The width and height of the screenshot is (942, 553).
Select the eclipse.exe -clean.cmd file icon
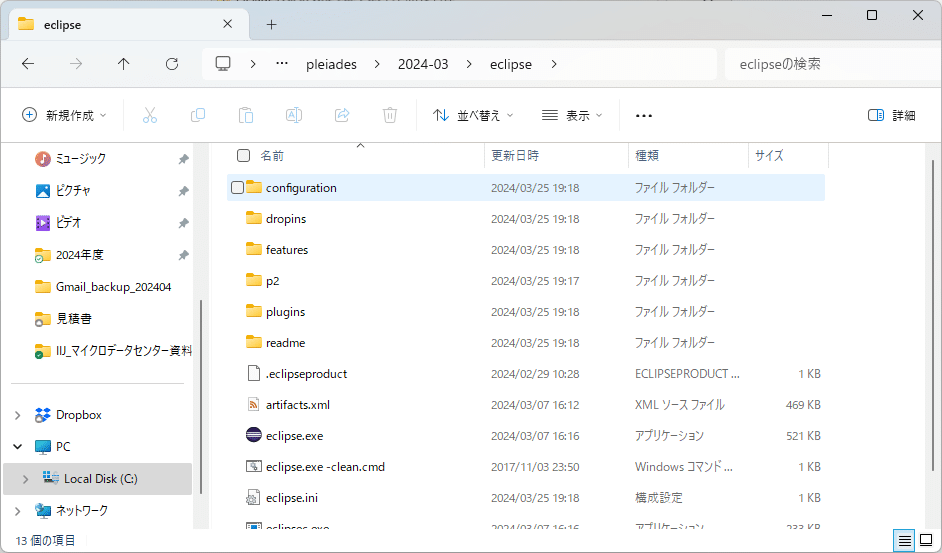254,466
